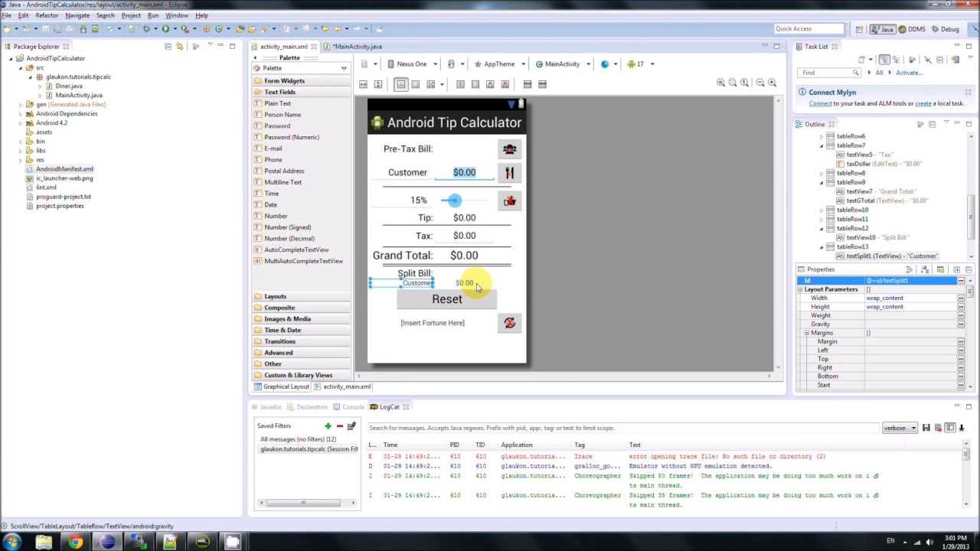Click the fork-and-knife image button beside Customer
Image resolution: width=980 pixels, height=551 pixels.
tap(509, 172)
